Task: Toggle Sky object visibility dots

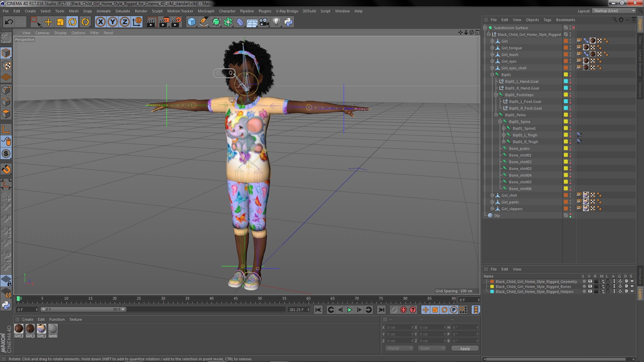Action: (570, 216)
